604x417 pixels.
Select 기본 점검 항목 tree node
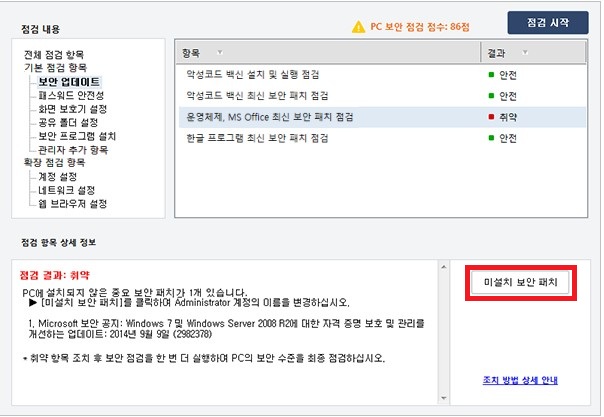pos(55,67)
